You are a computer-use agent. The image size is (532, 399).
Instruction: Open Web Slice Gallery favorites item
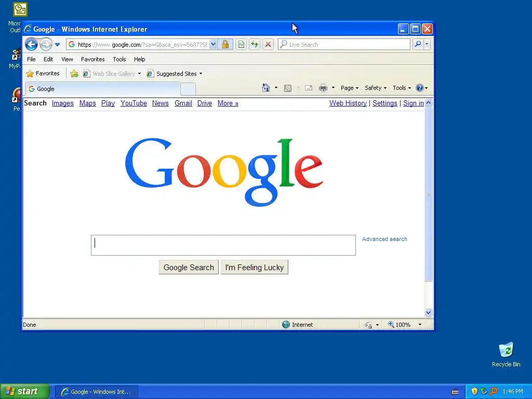pyautogui.click(x=112, y=74)
